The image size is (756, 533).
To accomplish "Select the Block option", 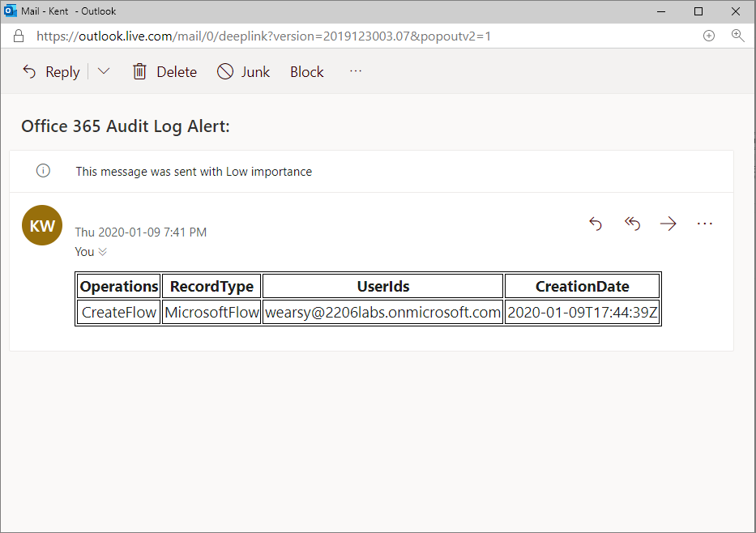I will (x=306, y=71).
